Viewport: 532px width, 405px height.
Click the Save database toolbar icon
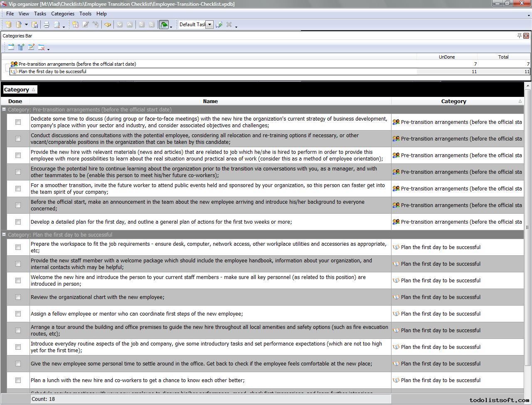click(x=35, y=25)
